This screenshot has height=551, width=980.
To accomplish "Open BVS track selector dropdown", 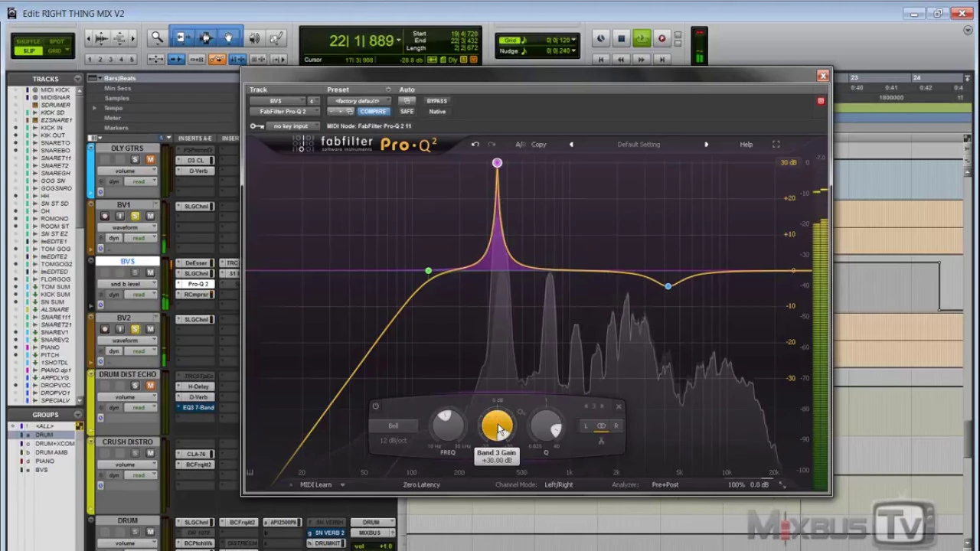I will tap(278, 101).
